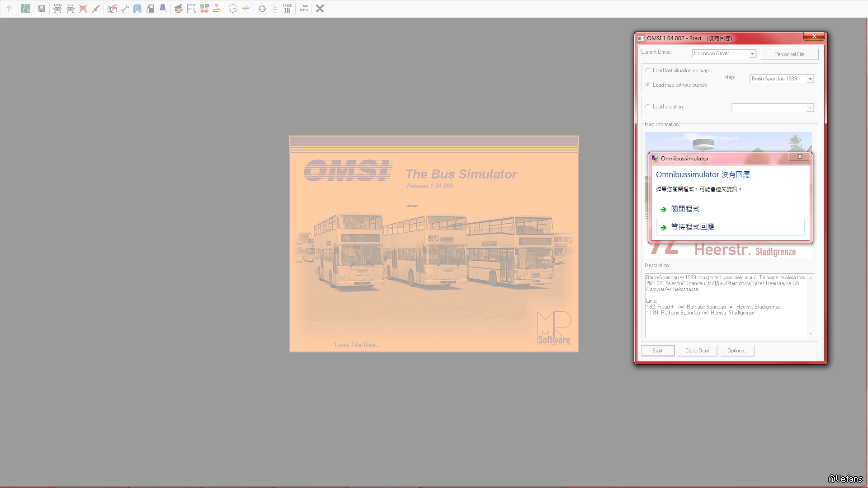868x488 pixels.
Task: Click the bus wash icon
Action: coord(137,9)
